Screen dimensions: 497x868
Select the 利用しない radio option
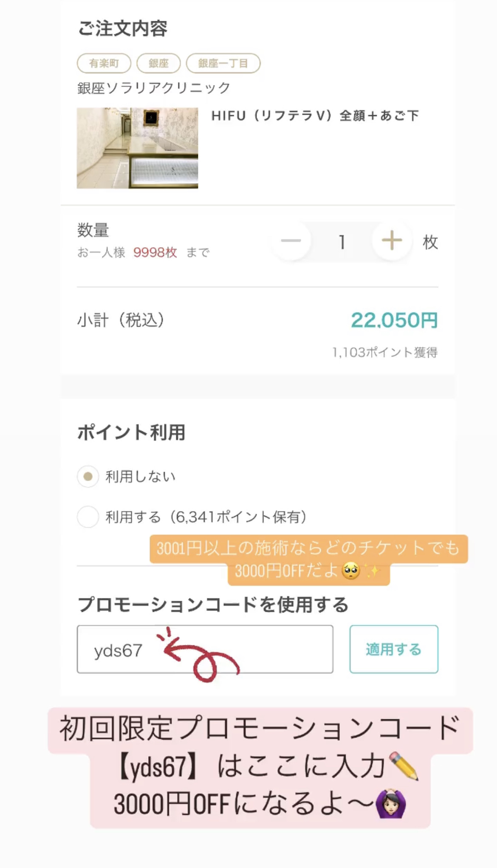pyautogui.click(x=88, y=476)
